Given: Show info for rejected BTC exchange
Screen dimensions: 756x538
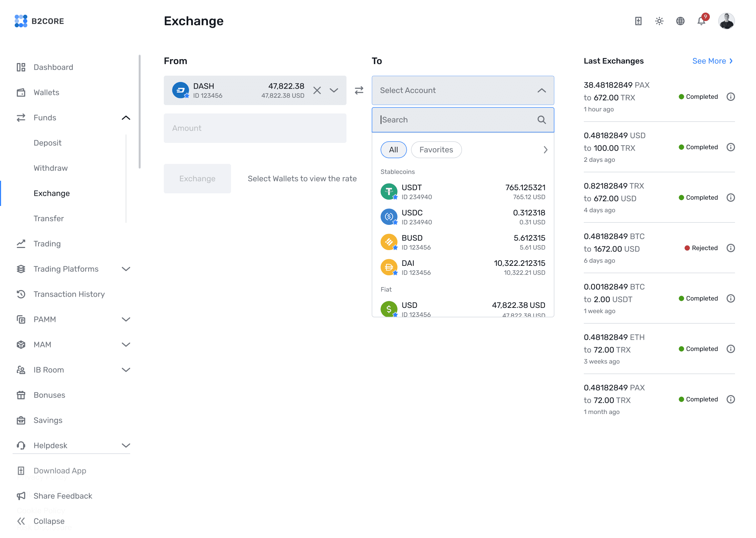Looking at the screenshot, I should point(731,248).
